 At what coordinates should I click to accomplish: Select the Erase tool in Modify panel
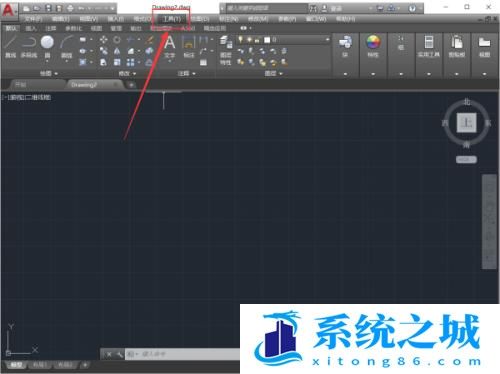pos(150,40)
